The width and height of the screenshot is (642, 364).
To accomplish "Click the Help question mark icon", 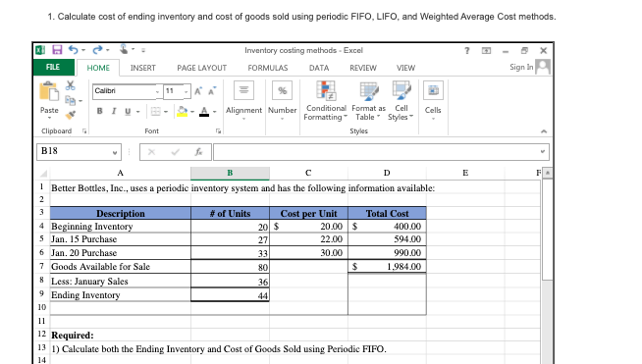I will [466, 50].
